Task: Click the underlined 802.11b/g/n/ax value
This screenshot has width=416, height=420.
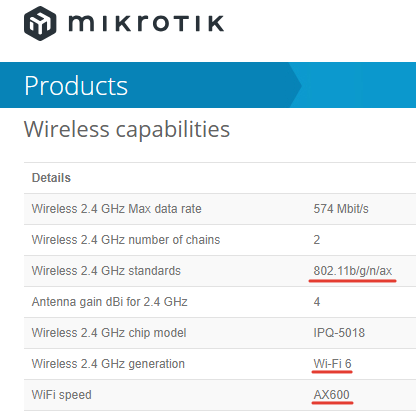Action: [x=353, y=271]
